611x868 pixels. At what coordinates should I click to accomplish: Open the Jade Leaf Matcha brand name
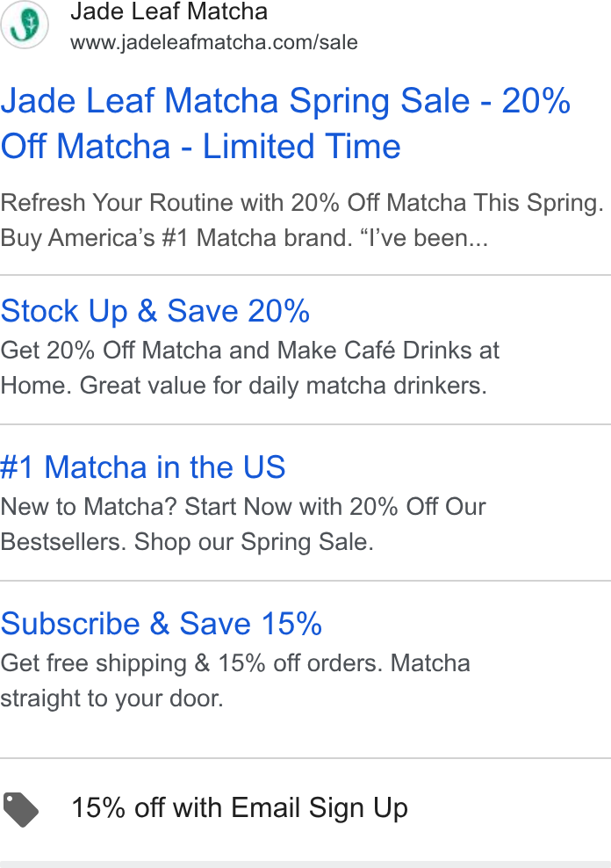[x=169, y=11]
